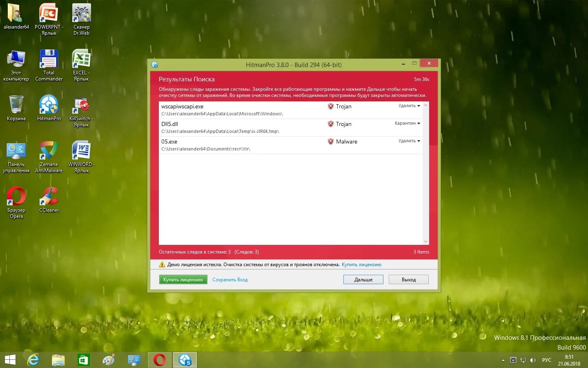Launch the KillSwitch shortcut icon

(81, 105)
